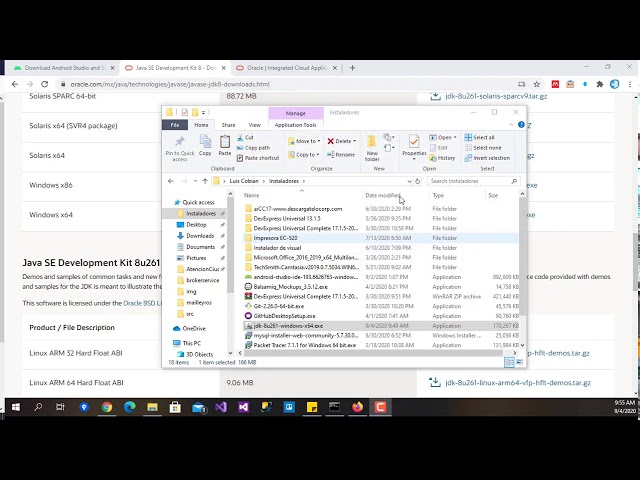640x480 pixels.
Task: Open the Delete dropdown arrow
Action: (x=354, y=141)
